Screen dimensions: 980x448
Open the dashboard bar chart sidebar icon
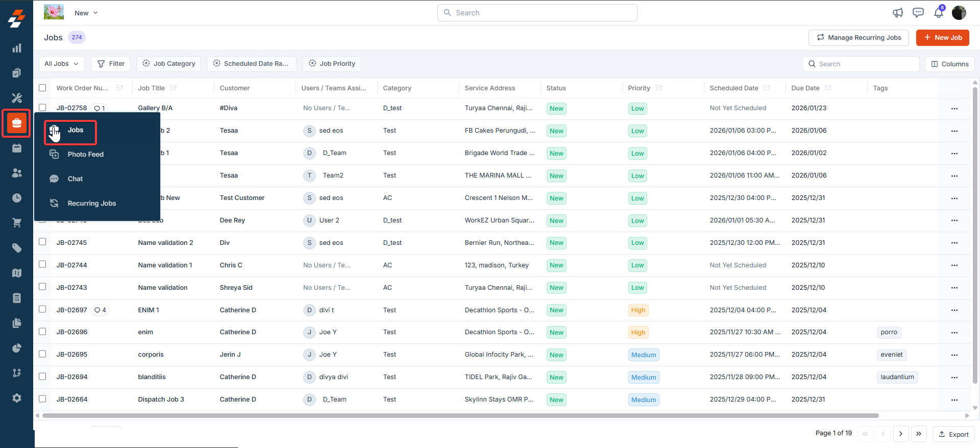(17, 48)
